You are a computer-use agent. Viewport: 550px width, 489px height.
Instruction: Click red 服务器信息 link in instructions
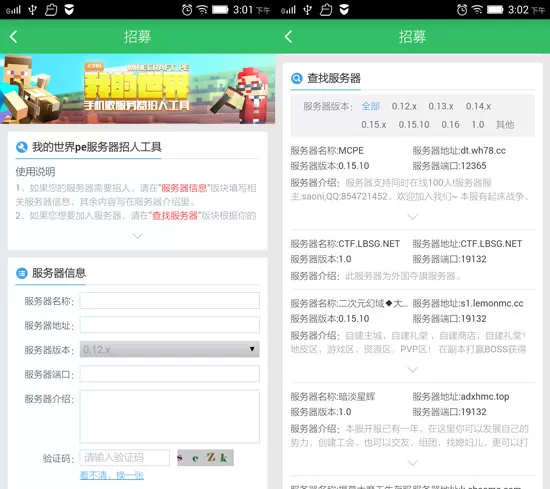click(x=184, y=188)
